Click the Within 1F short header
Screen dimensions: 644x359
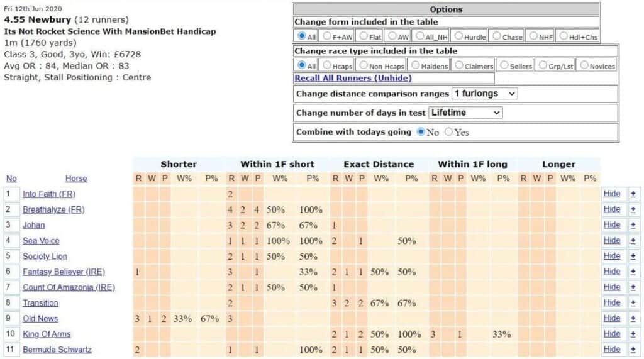pos(277,164)
